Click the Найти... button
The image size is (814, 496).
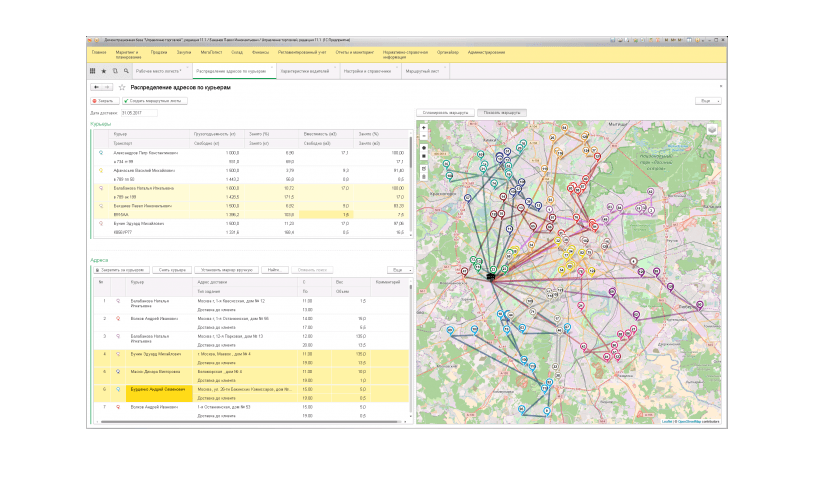point(275,270)
